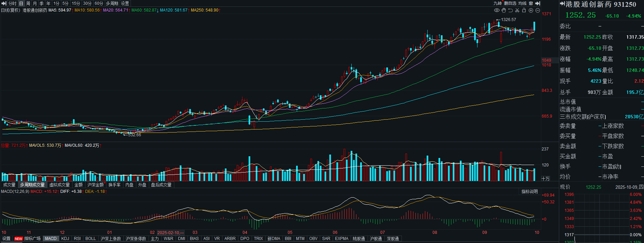Switch to the TRIX indicator

[x=258, y=239]
